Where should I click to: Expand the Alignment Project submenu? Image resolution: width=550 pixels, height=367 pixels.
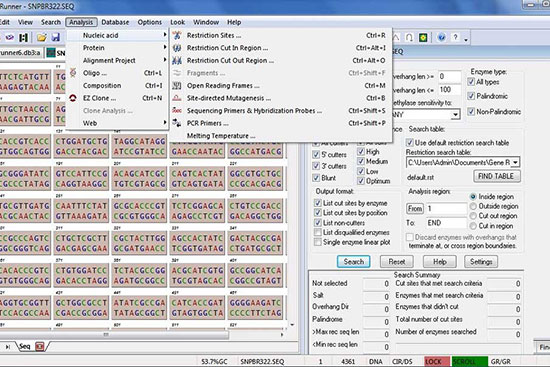pyautogui.click(x=118, y=60)
